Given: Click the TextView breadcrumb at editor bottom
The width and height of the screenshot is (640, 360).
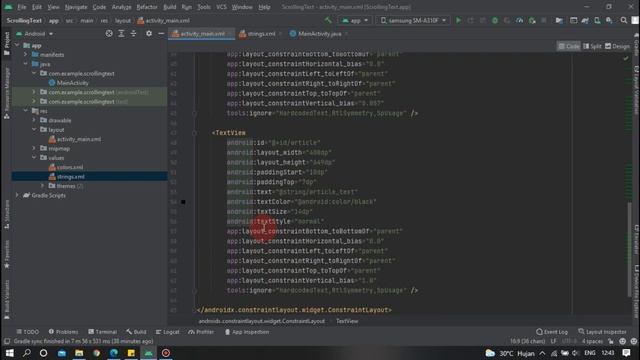Looking at the screenshot, I should (347, 321).
